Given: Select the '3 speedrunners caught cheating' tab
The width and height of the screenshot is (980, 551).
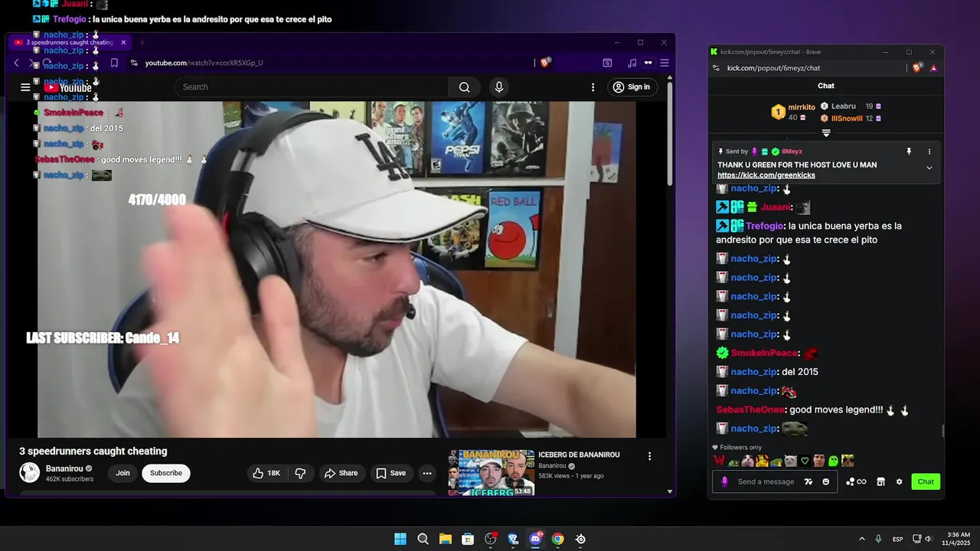Looking at the screenshot, I should (x=70, y=42).
